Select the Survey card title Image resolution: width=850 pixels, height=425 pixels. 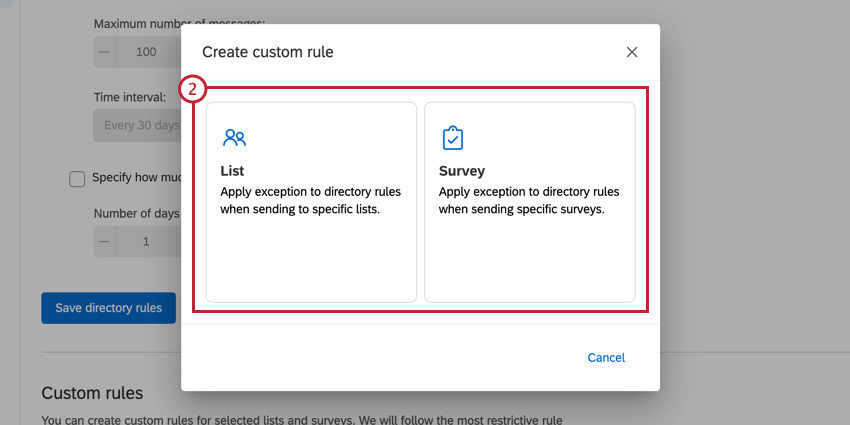462,171
